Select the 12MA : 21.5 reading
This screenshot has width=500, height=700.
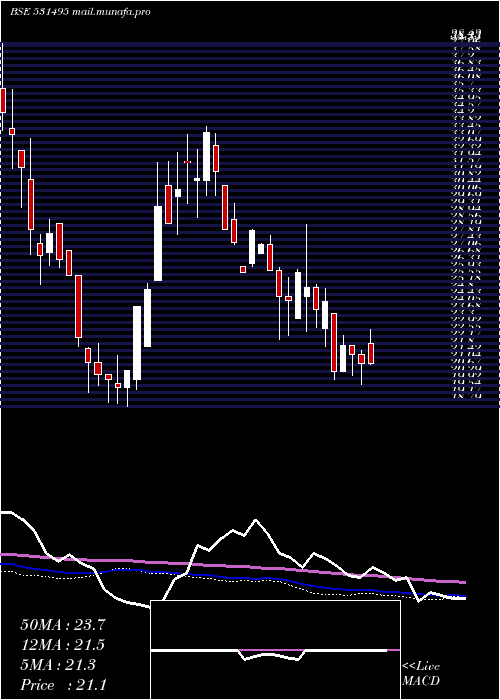click(62, 645)
